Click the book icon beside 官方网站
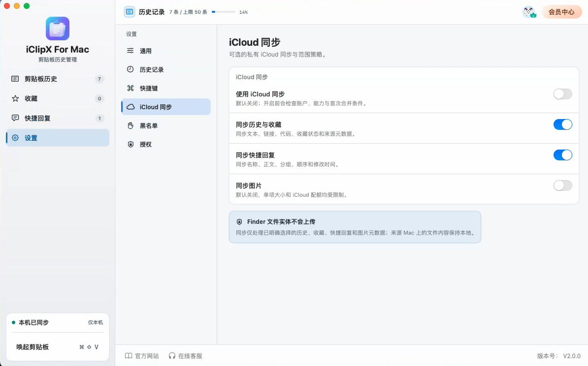The image size is (588, 366). click(x=128, y=356)
